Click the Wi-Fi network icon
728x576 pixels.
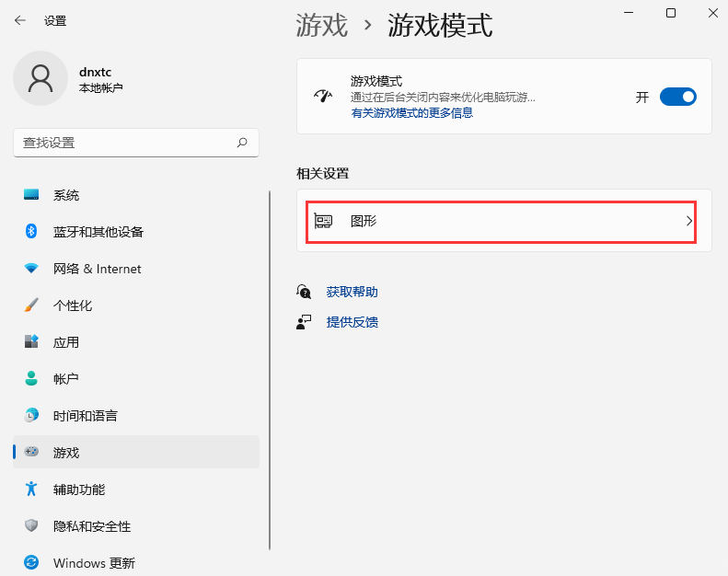pos(31,268)
